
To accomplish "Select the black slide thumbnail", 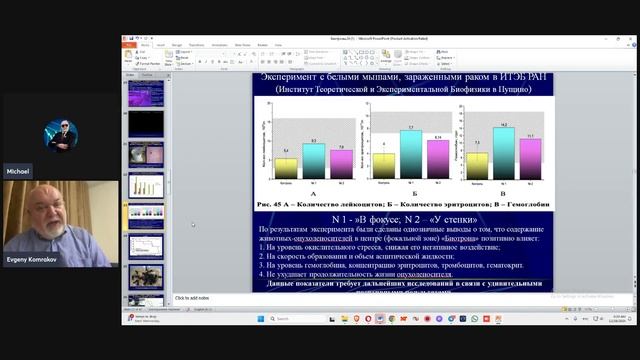I will click(x=146, y=124).
